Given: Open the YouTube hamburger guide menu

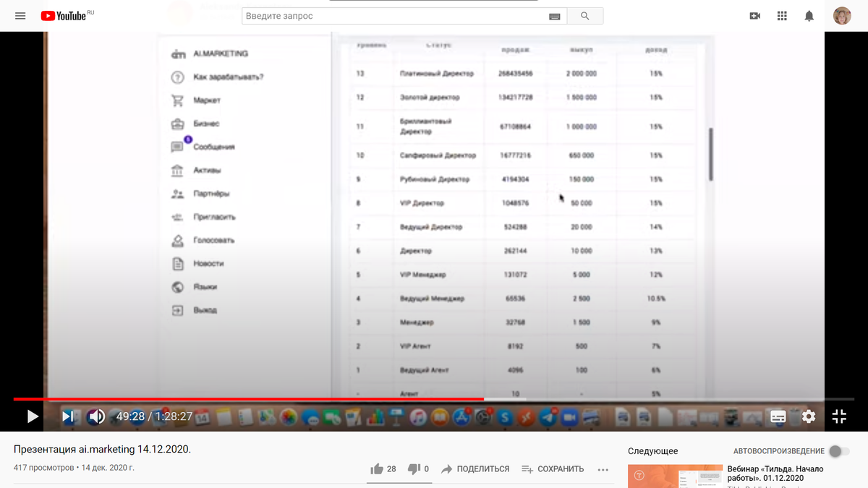Looking at the screenshot, I should point(20,15).
